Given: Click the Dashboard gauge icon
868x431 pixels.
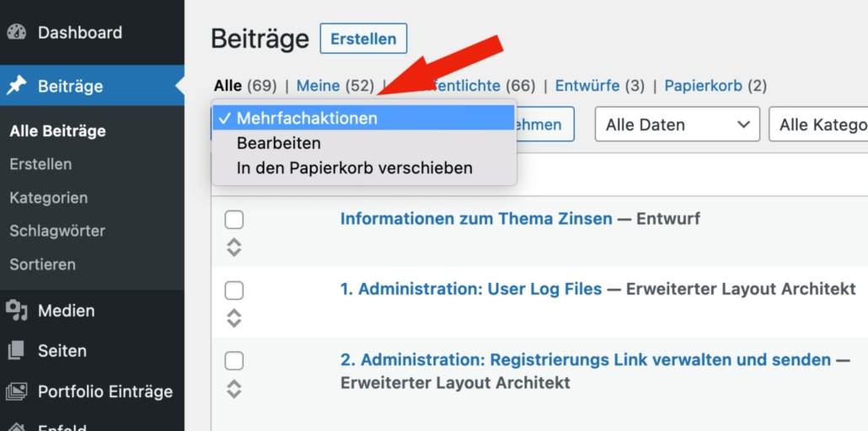Looking at the screenshot, I should tap(17, 33).
